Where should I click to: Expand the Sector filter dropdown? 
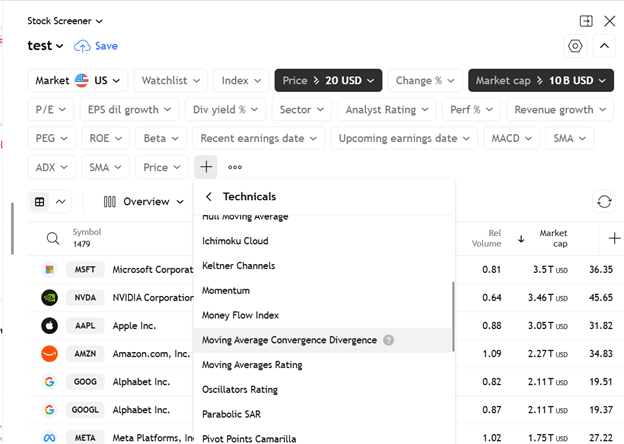301,110
